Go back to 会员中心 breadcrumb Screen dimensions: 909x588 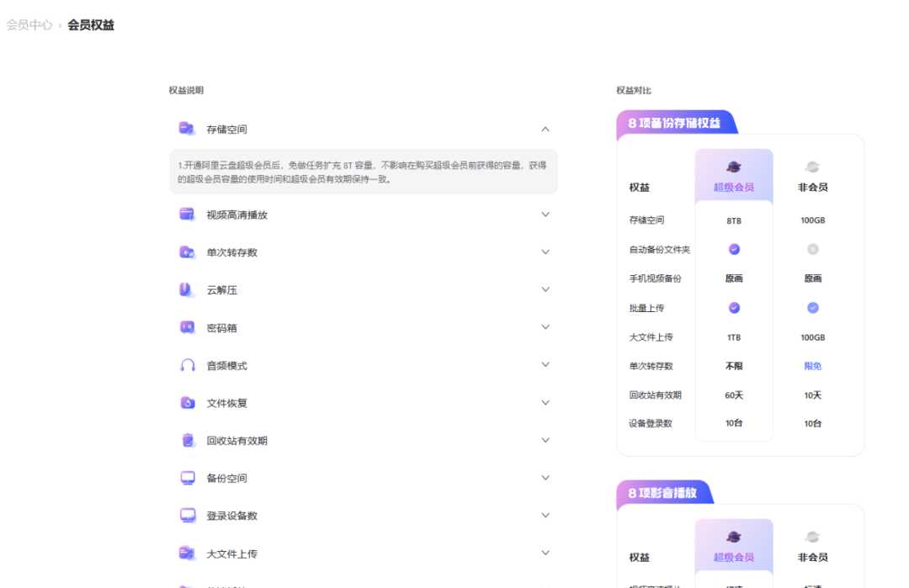(29, 25)
